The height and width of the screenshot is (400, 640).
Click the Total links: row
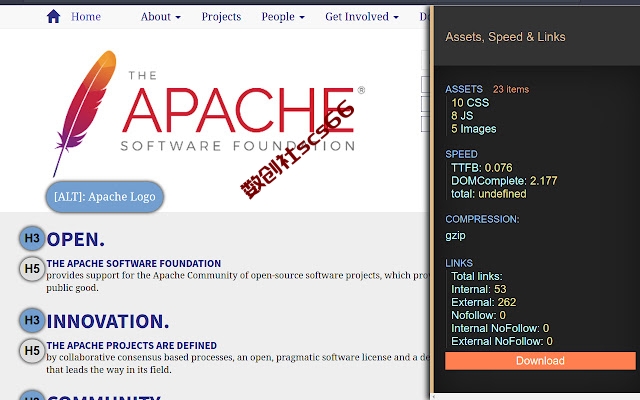click(477, 276)
